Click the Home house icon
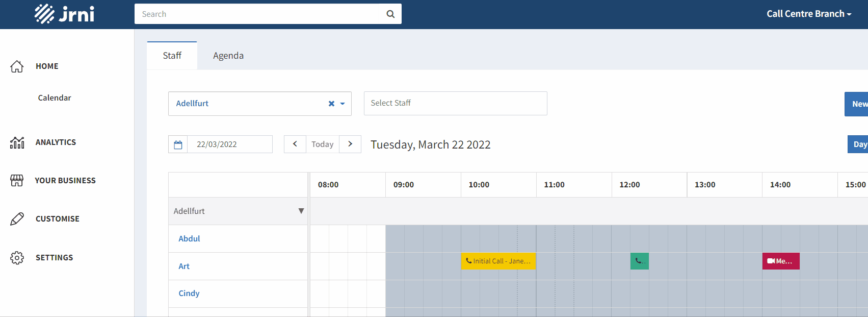Image resolution: width=868 pixels, height=317 pixels. tap(17, 66)
